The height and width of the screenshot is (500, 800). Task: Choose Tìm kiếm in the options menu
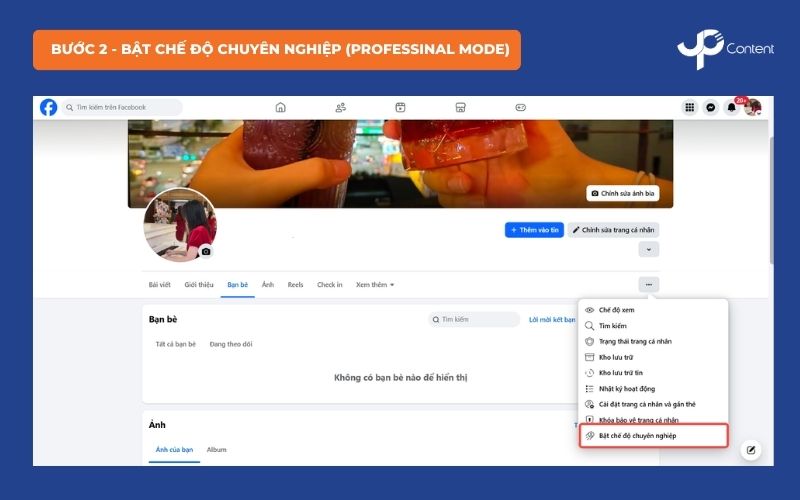point(653,326)
